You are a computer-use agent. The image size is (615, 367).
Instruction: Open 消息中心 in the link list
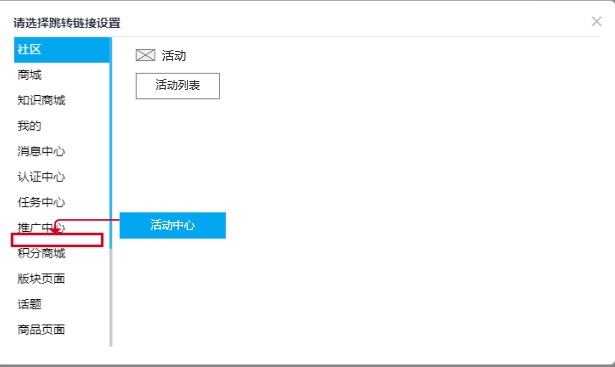(x=41, y=151)
